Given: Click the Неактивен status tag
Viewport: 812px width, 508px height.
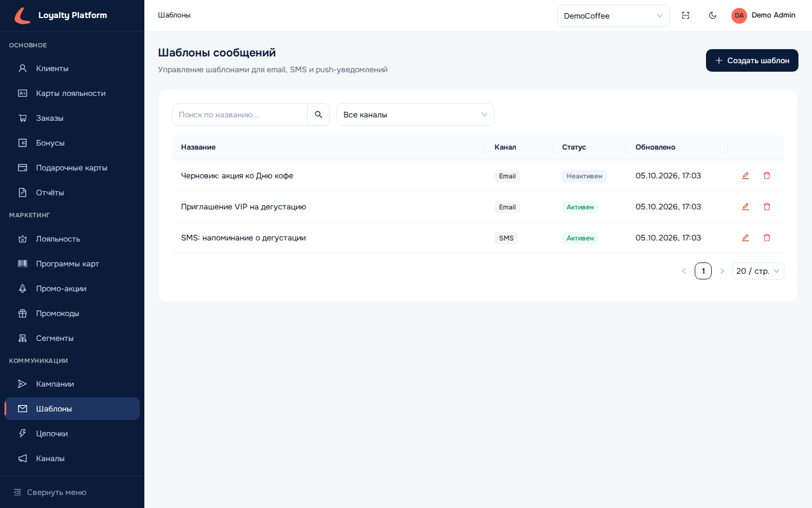Looking at the screenshot, I should point(584,176).
